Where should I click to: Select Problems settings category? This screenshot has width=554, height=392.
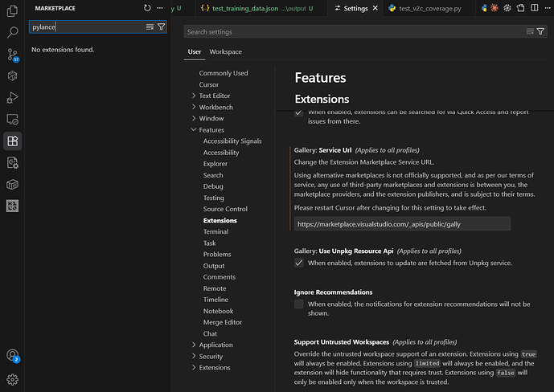click(217, 254)
